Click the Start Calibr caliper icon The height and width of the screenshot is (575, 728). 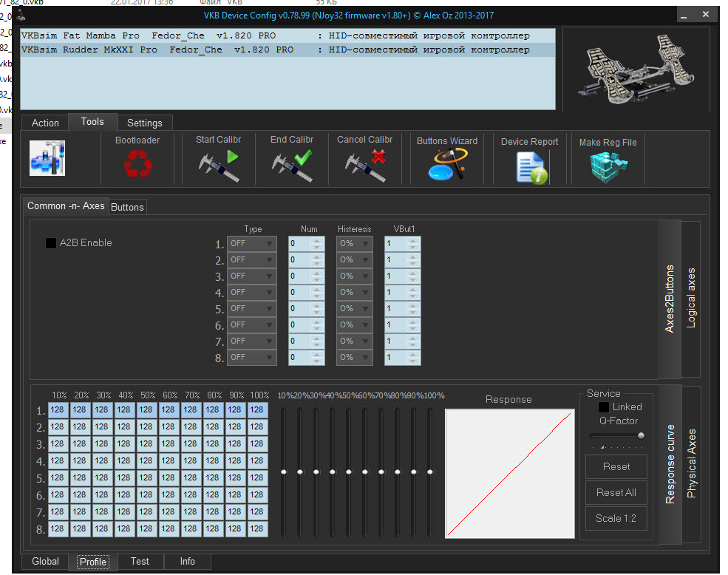click(219, 166)
